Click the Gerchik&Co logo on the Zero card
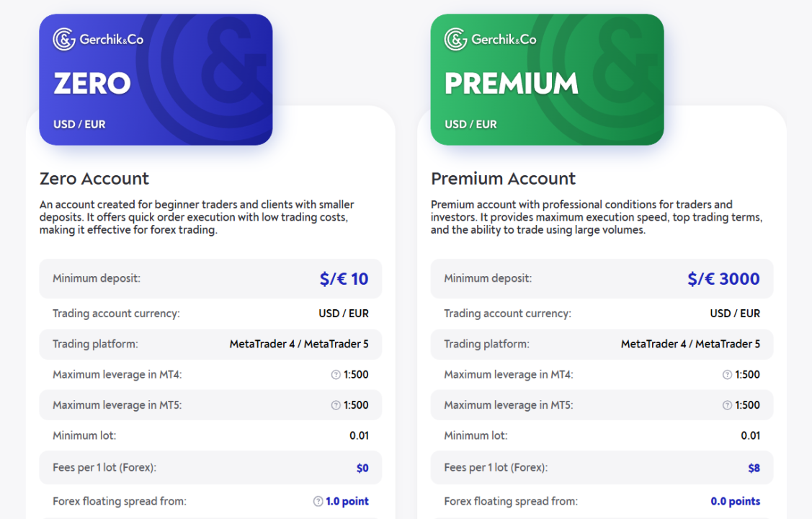 (98, 39)
